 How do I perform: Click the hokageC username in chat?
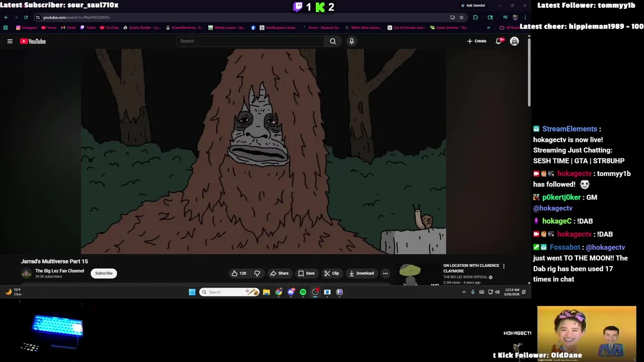point(557,221)
